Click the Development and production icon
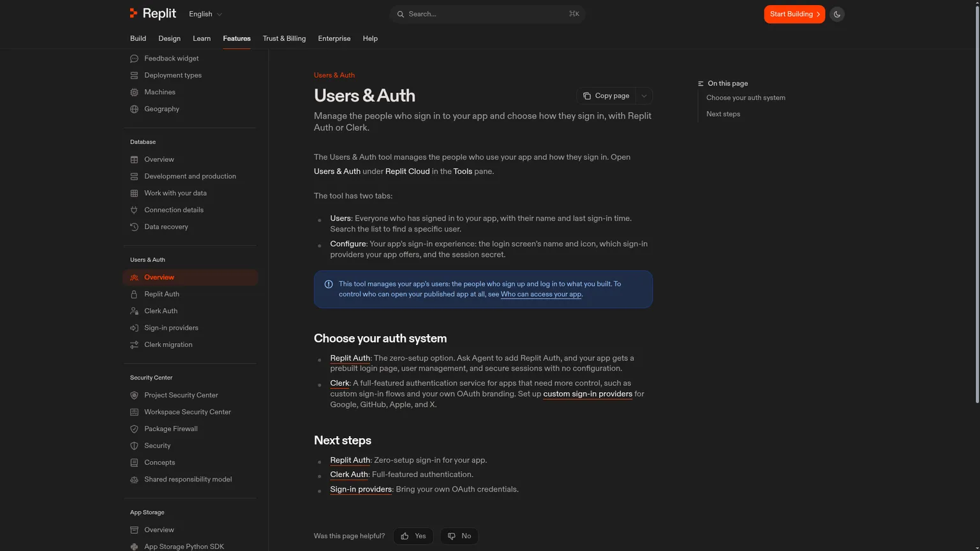980x551 pixels. click(134, 177)
